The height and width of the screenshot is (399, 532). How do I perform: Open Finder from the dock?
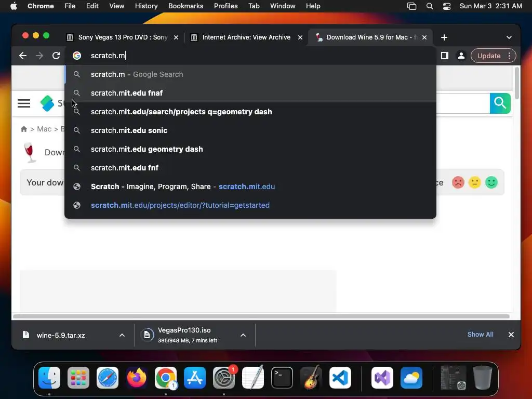point(49,378)
